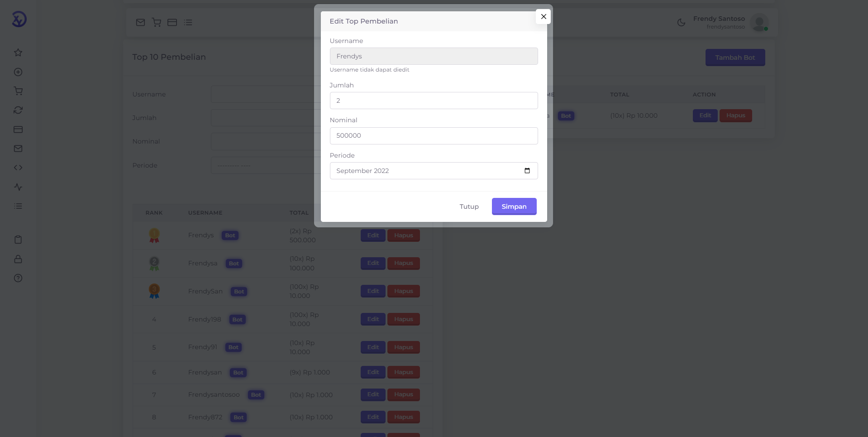Toggle dark mode moon icon
The image size is (868, 437).
[x=681, y=23]
